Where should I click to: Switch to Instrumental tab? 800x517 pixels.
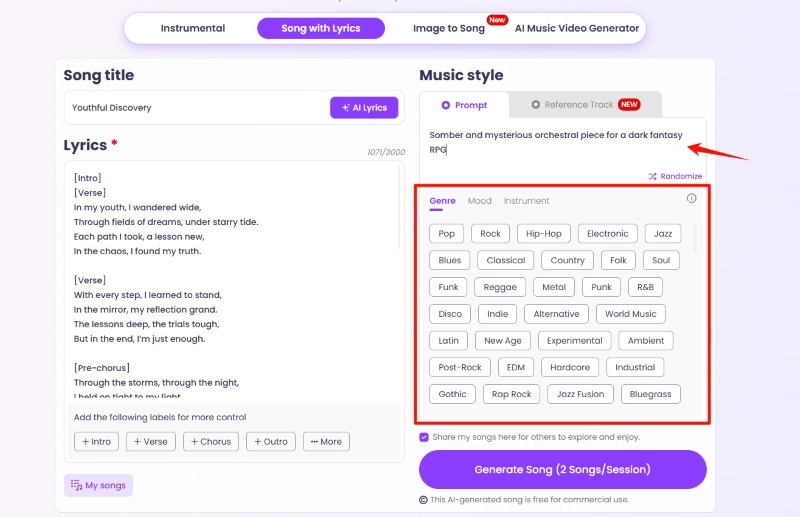[193, 28]
